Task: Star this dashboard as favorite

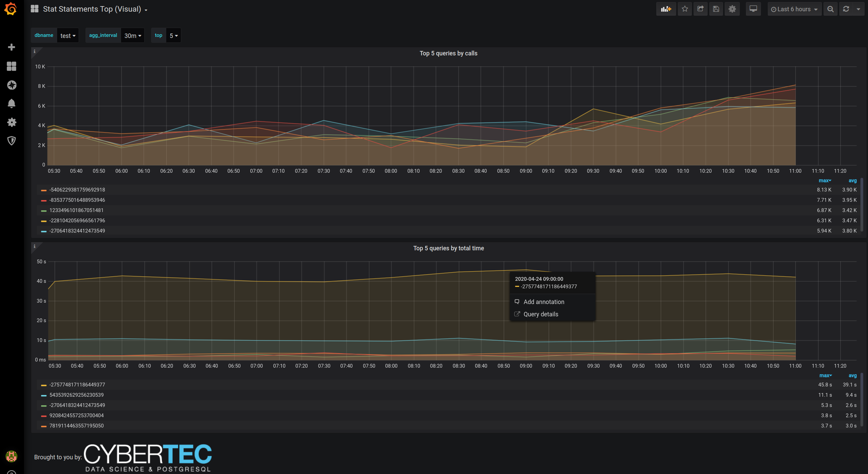Action: coord(685,9)
